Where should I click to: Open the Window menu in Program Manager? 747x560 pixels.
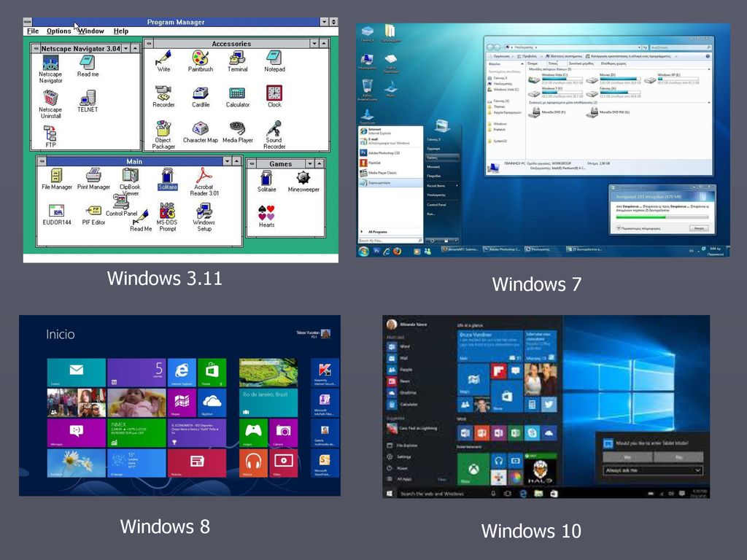[91, 31]
